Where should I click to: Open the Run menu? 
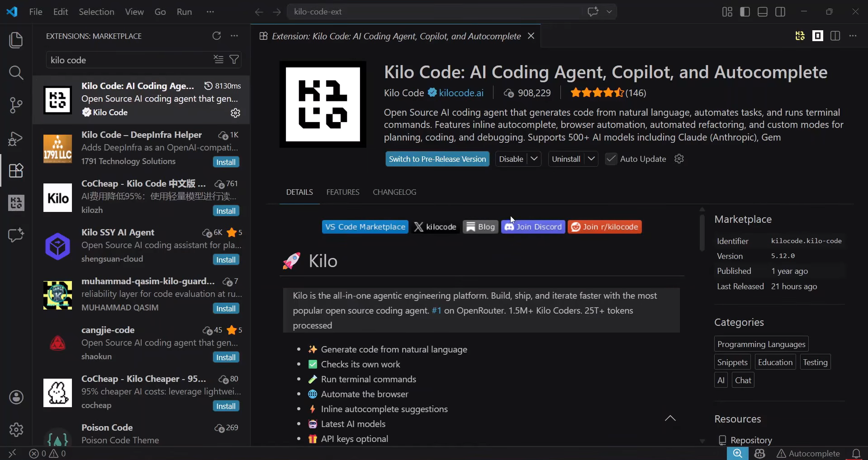click(184, 12)
